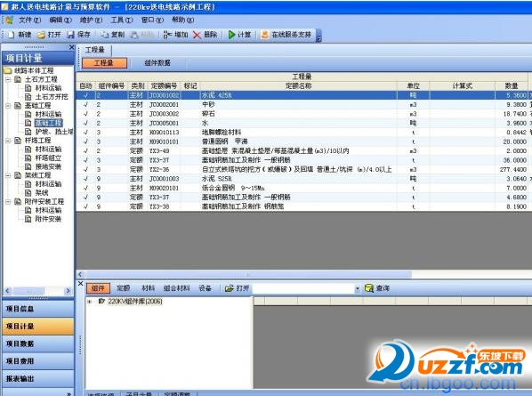Add an entry with the 增加 icon

(x=167, y=35)
